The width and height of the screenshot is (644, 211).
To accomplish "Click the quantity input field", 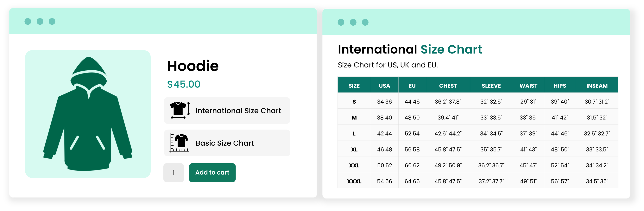I will point(174,172).
